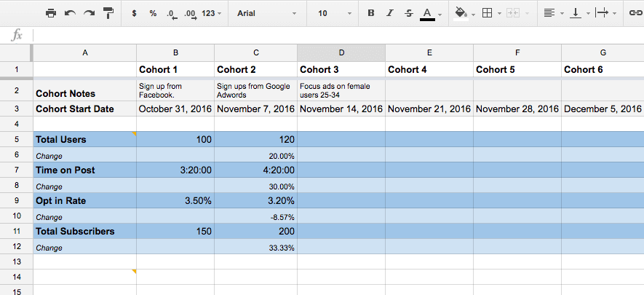The image size is (644, 295).
Task: Open the font size 10 dropdown
Action: [x=335, y=13]
